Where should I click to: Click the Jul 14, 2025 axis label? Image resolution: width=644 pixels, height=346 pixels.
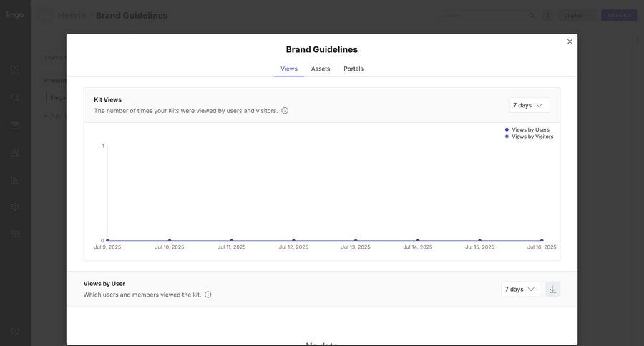click(418, 247)
